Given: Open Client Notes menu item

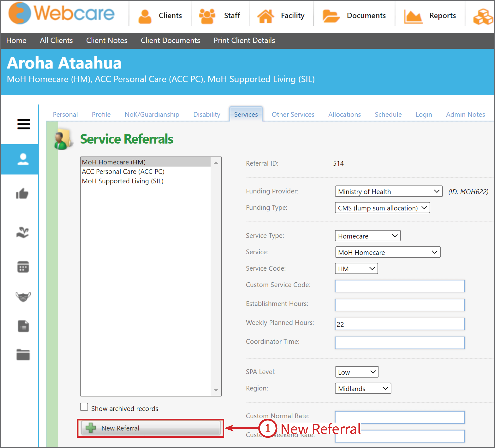Looking at the screenshot, I should point(107,41).
